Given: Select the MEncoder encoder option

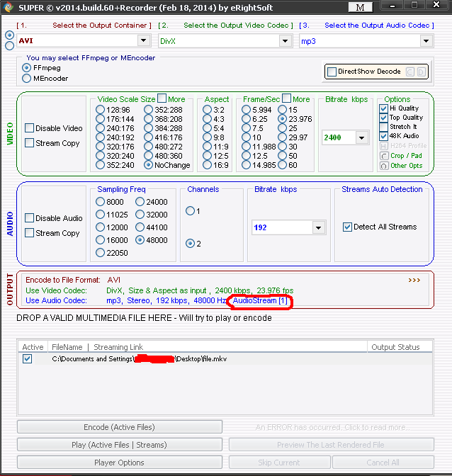Looking at the screenshot, I should click(x=27, y=79).
